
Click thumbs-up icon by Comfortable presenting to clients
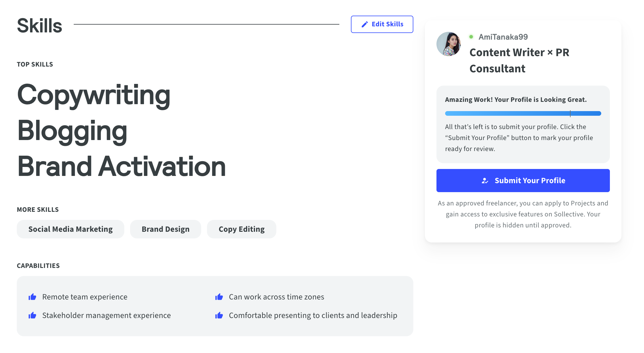pos(219,315)
